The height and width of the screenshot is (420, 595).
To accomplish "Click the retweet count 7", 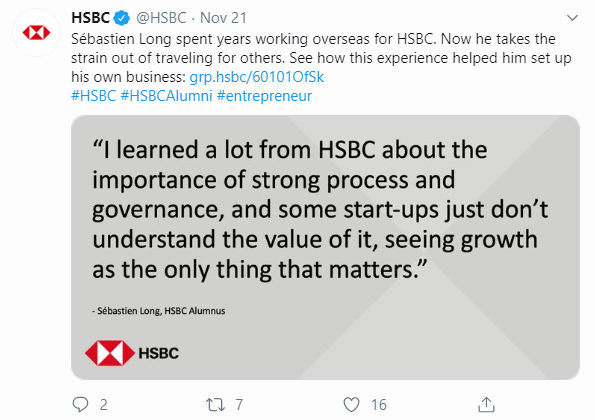I will (239, 405).
